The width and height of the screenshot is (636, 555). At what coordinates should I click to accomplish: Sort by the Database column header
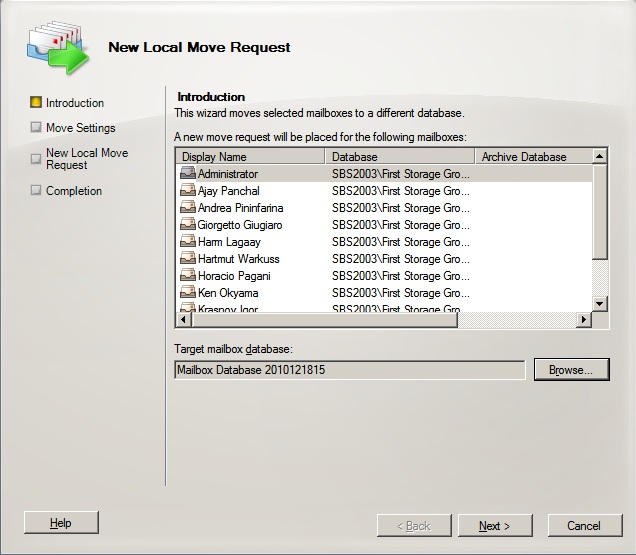[400, 156]
